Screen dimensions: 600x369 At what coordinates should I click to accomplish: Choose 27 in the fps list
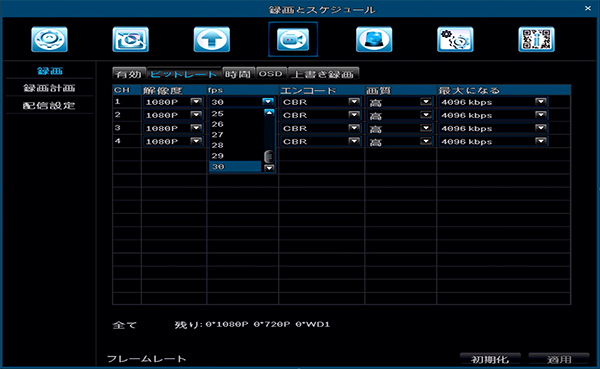coord(235,135)
